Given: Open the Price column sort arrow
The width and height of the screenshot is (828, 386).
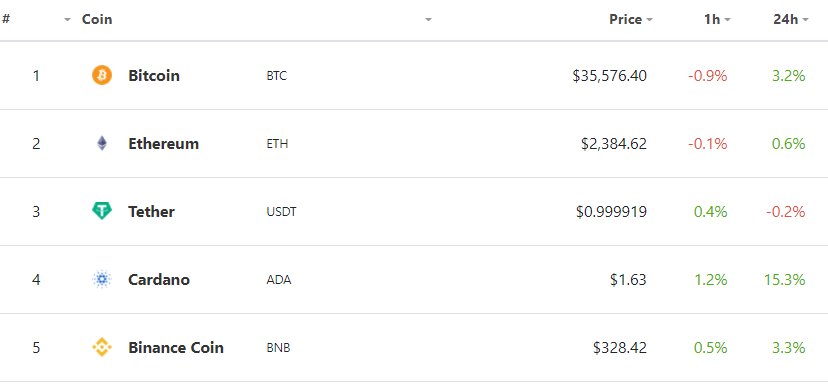Looking at the screenshot, I should pos(649,20).
